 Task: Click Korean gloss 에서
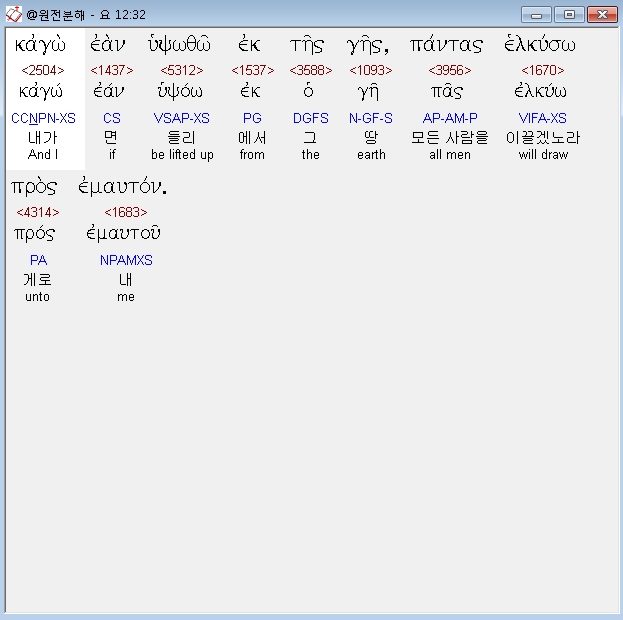tap(252, 138)
